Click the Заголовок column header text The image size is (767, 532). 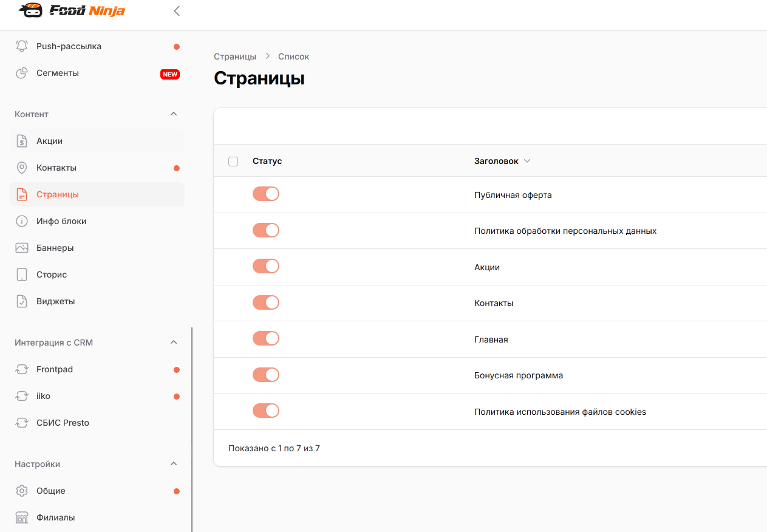[x=496, y=161]
